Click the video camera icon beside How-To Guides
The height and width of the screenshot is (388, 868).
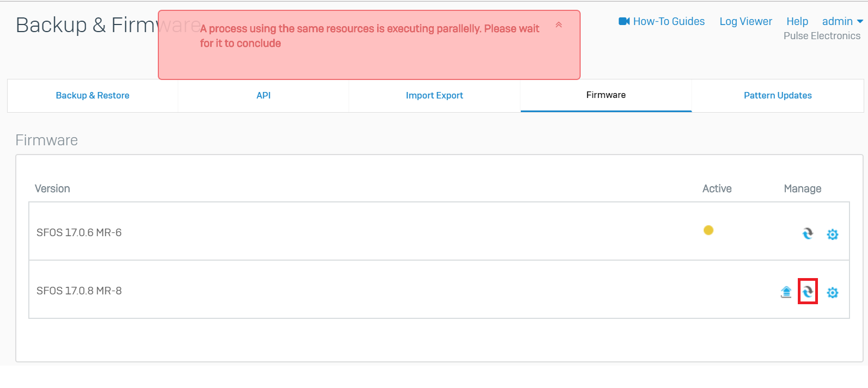tap(624, 21)
